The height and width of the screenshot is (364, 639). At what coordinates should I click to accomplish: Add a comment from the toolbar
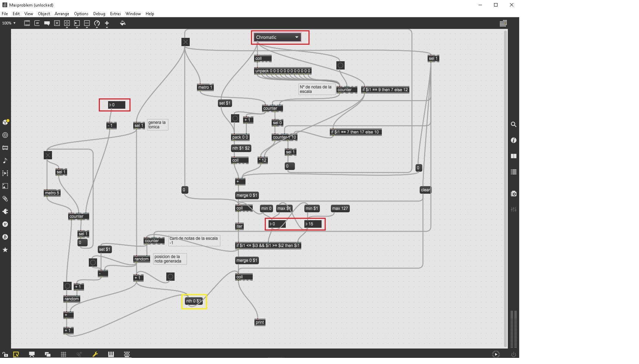pyautogui.click(x=47, y=23)
